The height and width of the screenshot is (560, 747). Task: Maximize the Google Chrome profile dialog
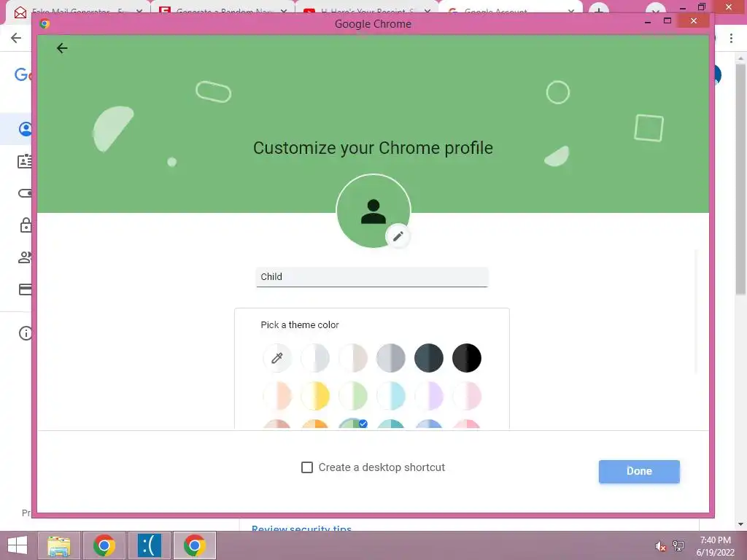coord(667,21)
